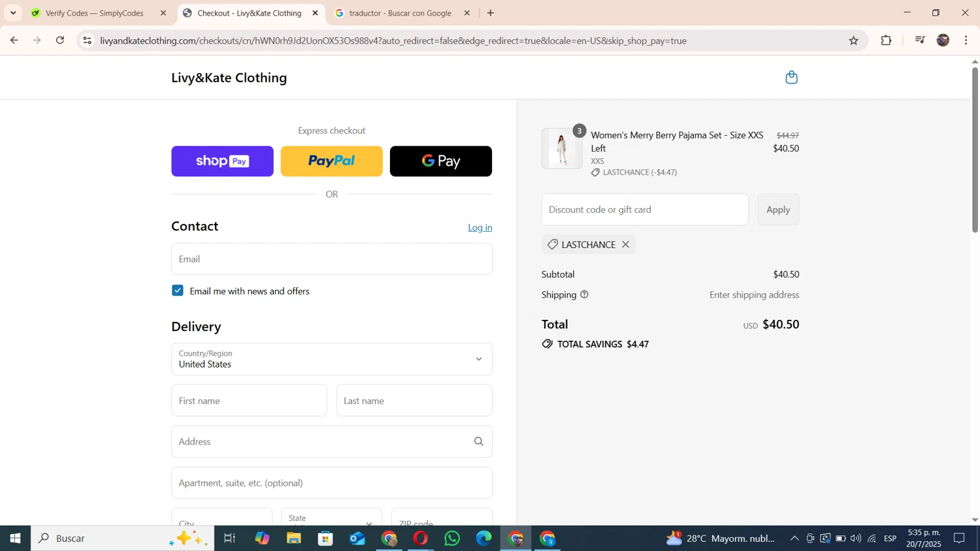
Task: Open Microsoft Store from taskbar
Action: 325,539
